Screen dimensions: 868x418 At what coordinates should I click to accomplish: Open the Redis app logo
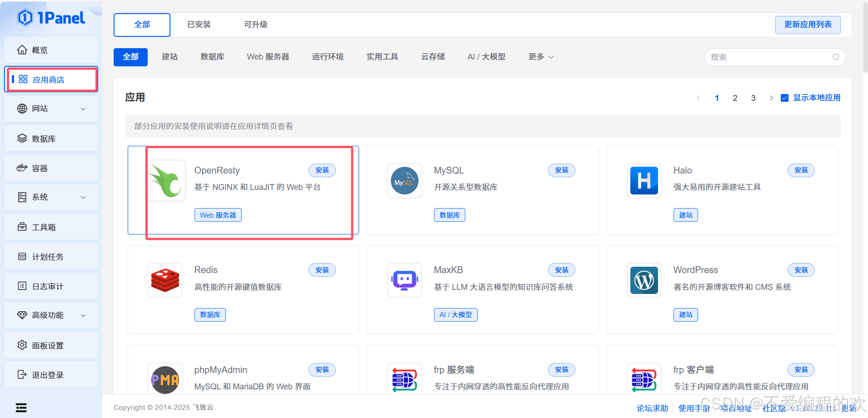[165, 280]
